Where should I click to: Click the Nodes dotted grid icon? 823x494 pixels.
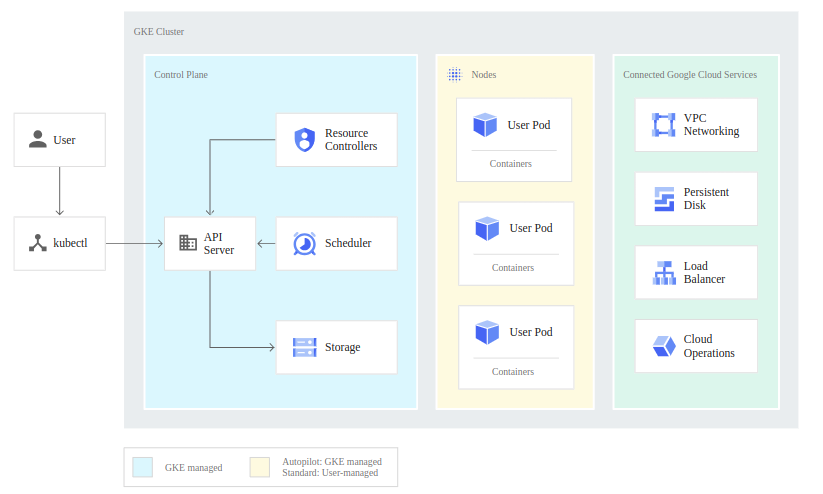[x=455, y=75]
